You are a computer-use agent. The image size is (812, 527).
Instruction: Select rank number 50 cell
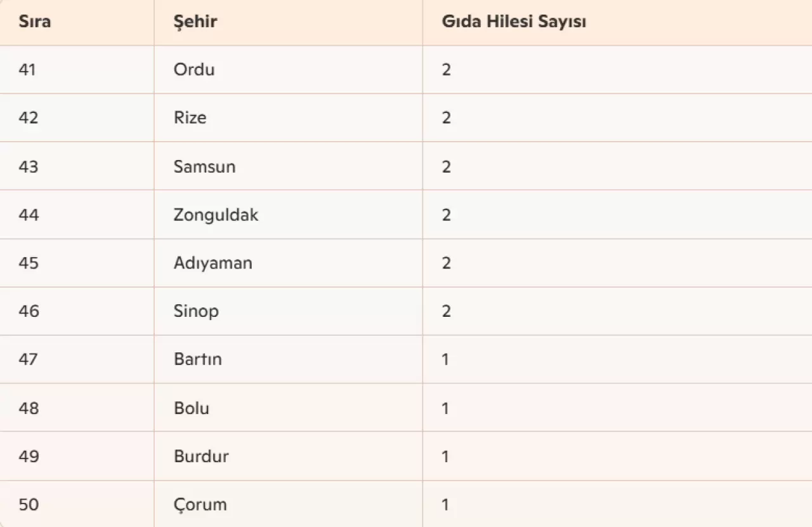tap(29, 505)
